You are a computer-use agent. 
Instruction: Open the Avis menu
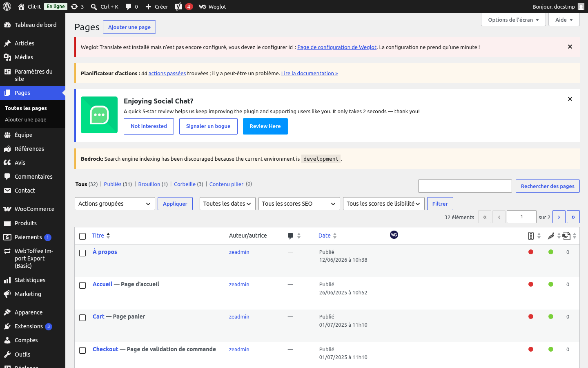(33, 163)
